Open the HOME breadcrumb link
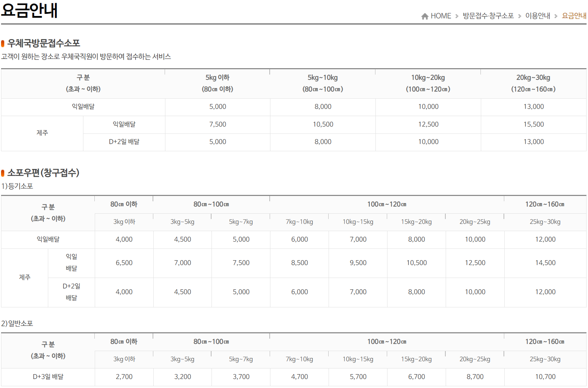 click(441, 16)
